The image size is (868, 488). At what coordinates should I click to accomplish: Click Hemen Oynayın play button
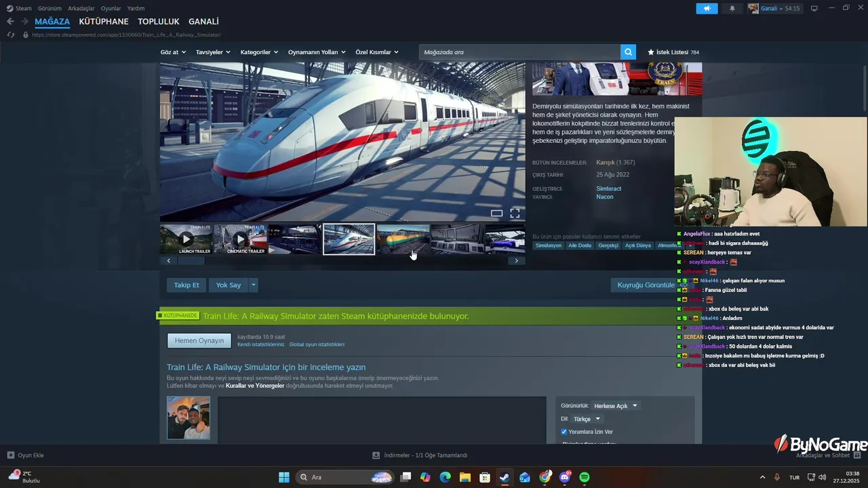(199, 340)
